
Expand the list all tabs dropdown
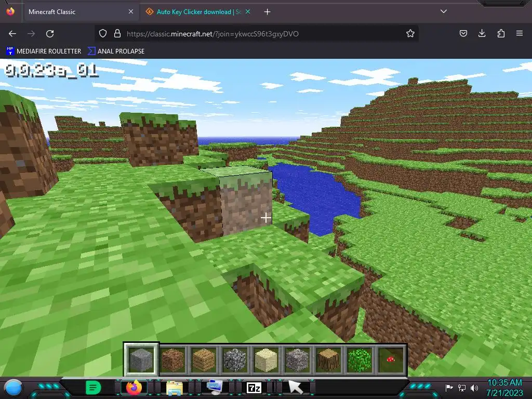point(444,11)
